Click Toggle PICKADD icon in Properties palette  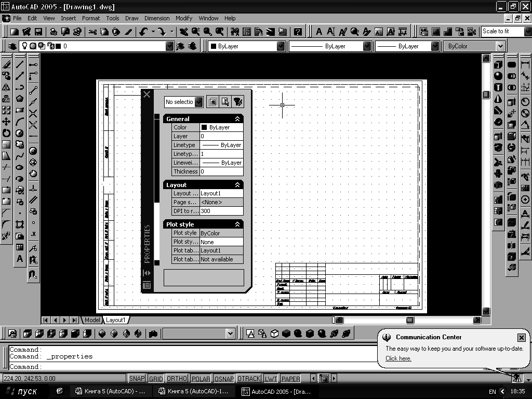[x=212, y=101]
